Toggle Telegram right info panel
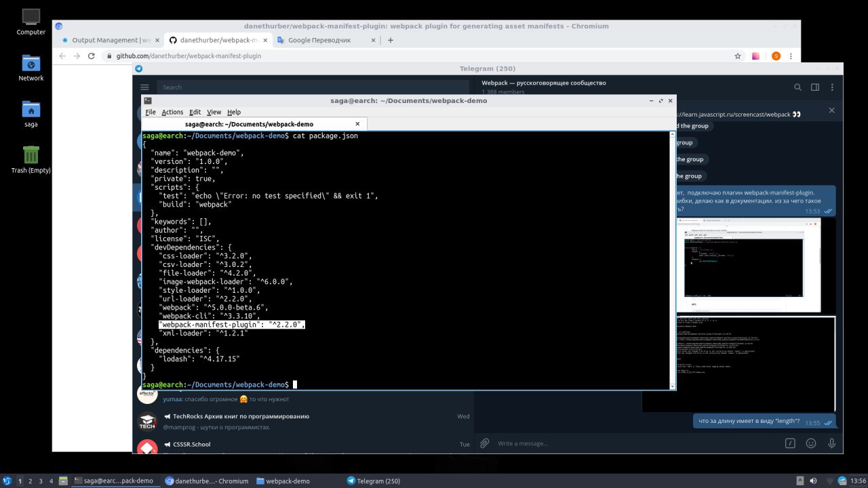The width and height of the screenshot is (868, 488). (815, 87)
